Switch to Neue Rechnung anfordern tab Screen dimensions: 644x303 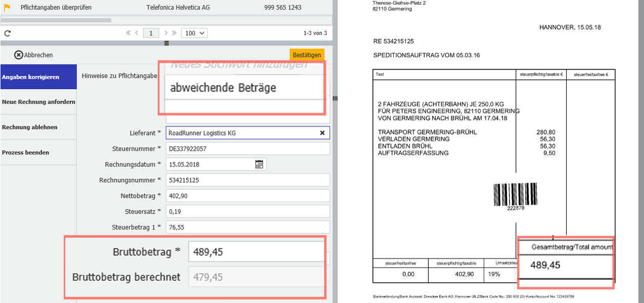click(38, 102)
